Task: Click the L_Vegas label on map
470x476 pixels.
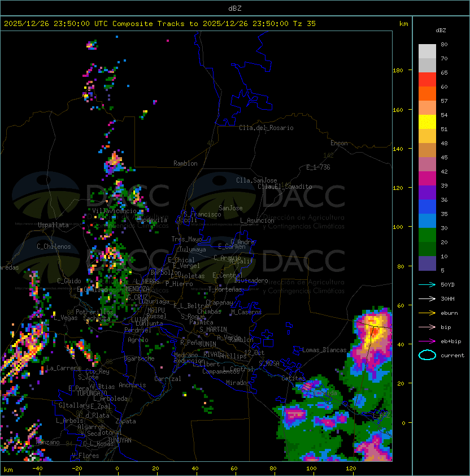Action: [x=66, y=318]
